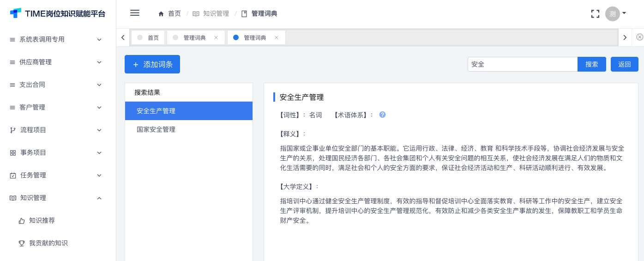Click the 事务项目 grid icon
The image size is (644, 261).
[x=13, y=152]
